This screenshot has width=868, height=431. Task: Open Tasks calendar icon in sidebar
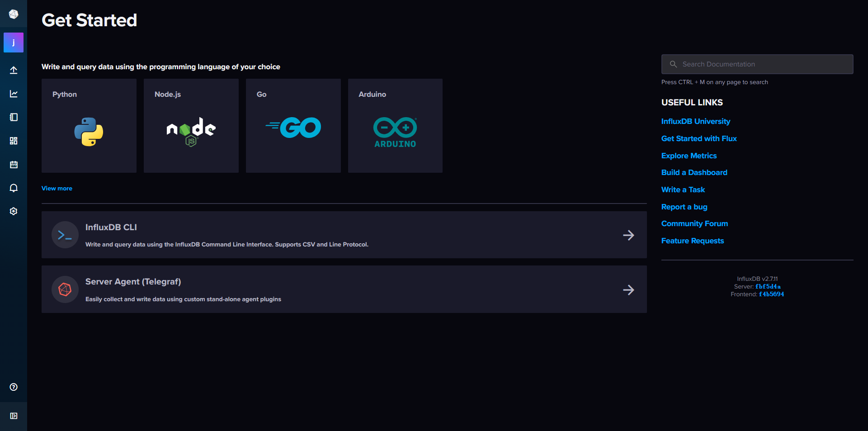point(14,164)
